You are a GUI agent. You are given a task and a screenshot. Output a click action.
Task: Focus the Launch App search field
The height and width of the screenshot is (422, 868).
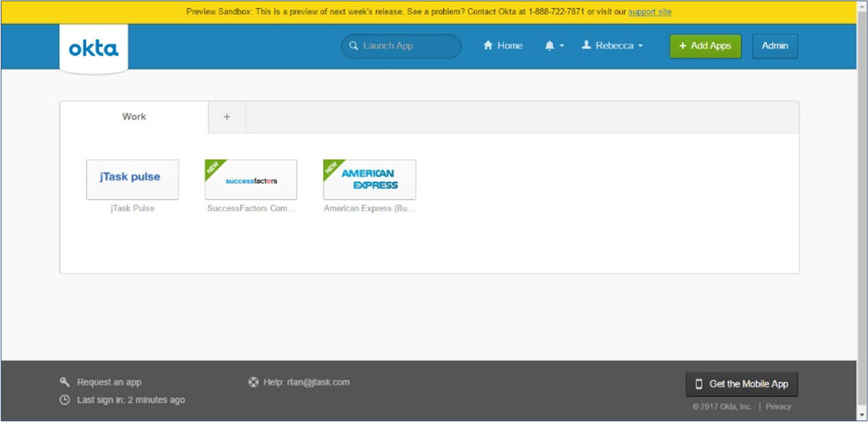pyautogui.click(x=401, y=46)
